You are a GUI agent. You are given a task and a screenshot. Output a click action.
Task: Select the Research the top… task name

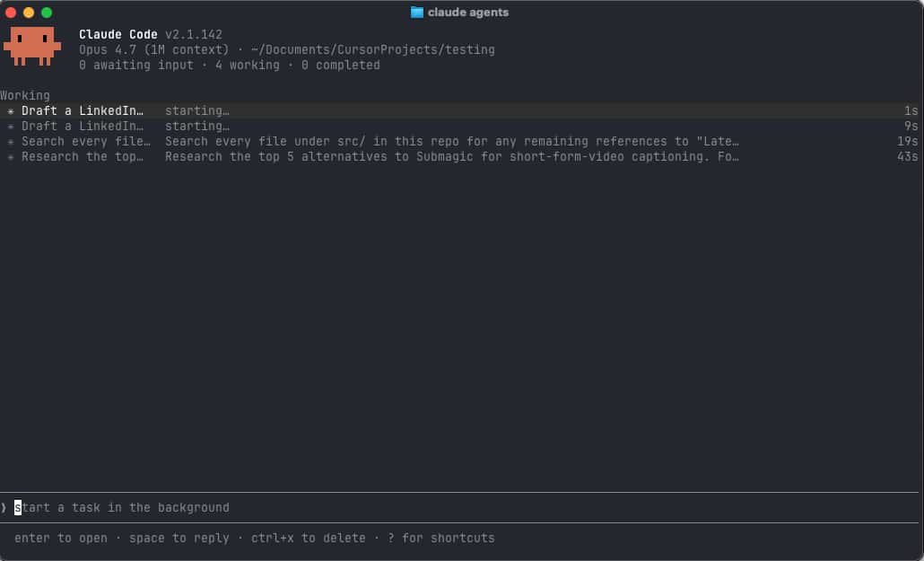click(x=83, y=157)
